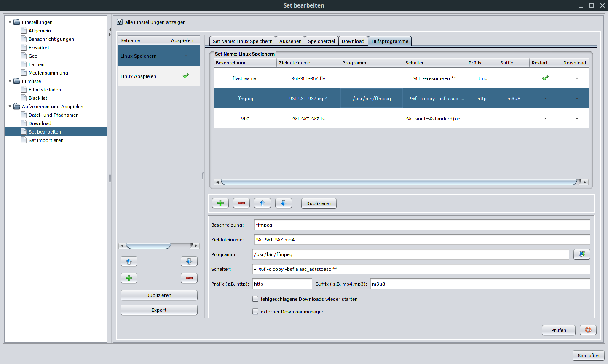608x364 pixels.
Task: Open help via lifebuoy icon
Action: pyautogui.click(x=588, y=330)
